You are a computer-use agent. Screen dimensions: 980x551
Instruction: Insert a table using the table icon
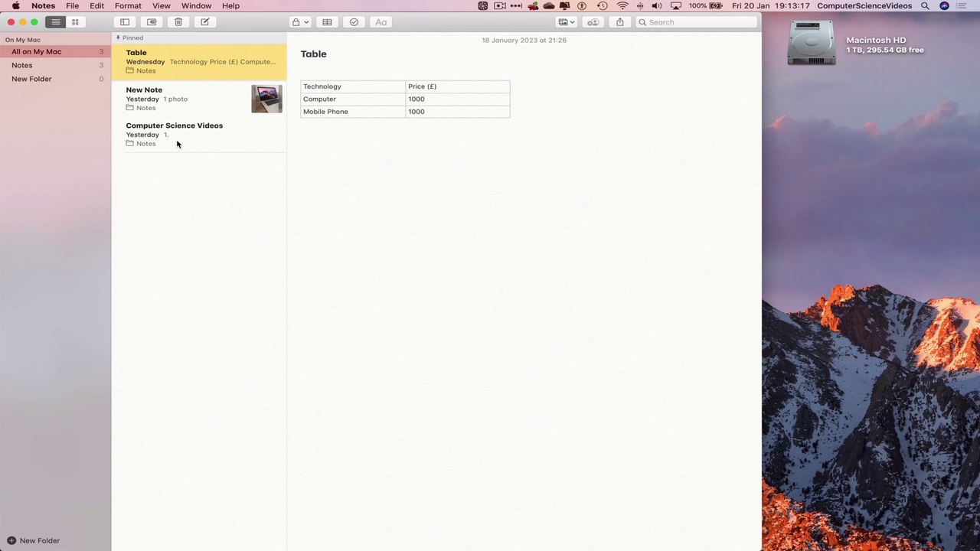click(x=327, y=22)
